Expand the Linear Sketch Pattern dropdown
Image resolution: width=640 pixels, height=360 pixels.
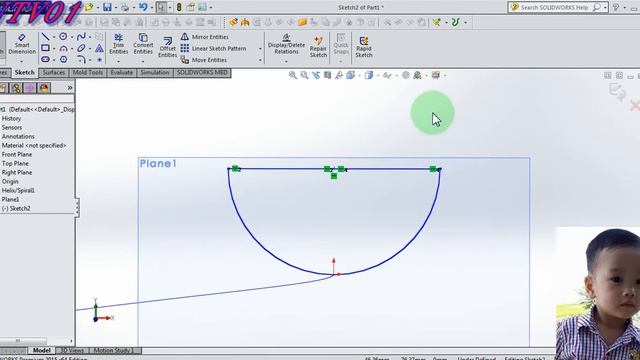[x=260, y=49]
